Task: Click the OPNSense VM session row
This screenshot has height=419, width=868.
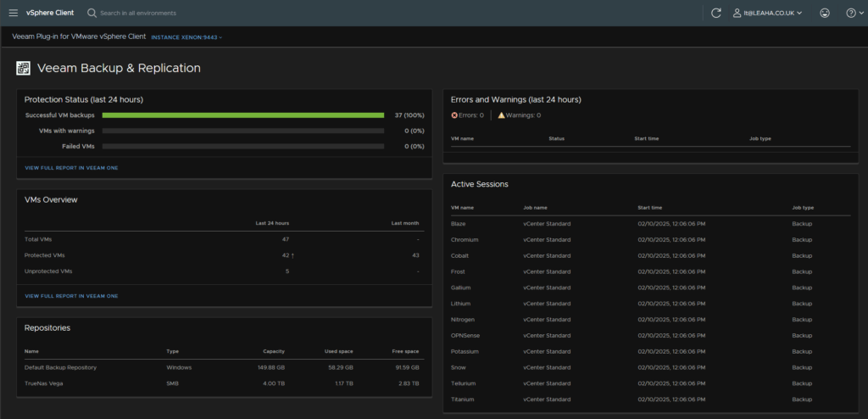Action: pos(650,336)
